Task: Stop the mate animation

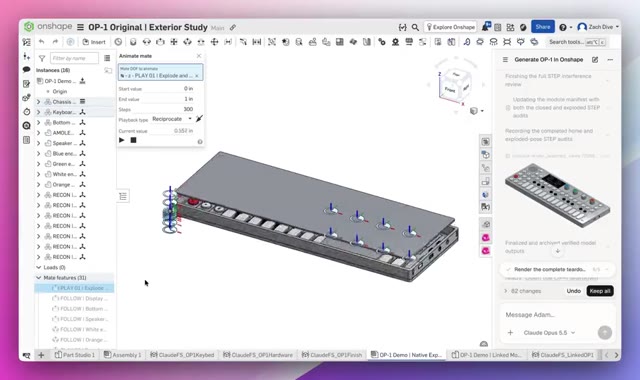Action: pyautogui.click(x=133, y=140)
